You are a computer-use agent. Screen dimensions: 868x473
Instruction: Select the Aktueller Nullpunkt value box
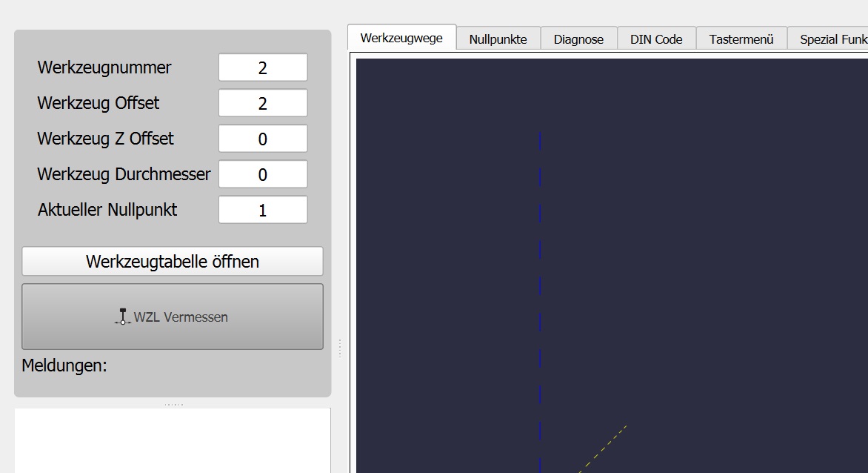point(263,210)
